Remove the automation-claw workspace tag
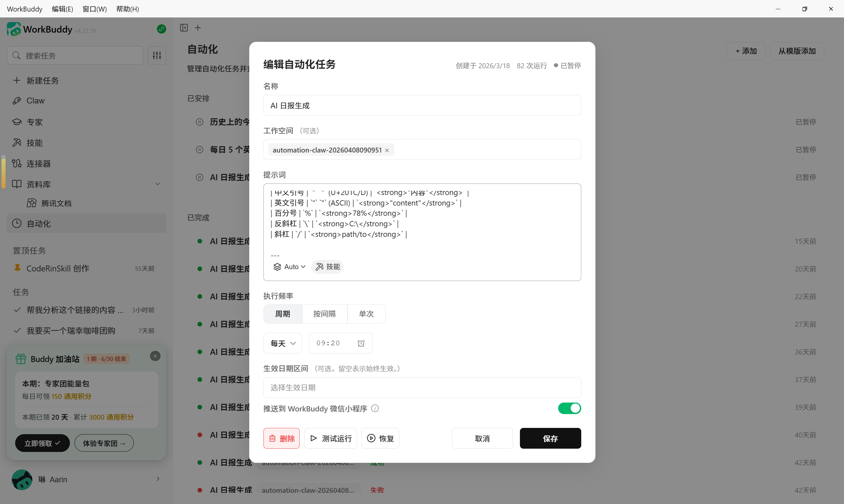 pos(387,150)
